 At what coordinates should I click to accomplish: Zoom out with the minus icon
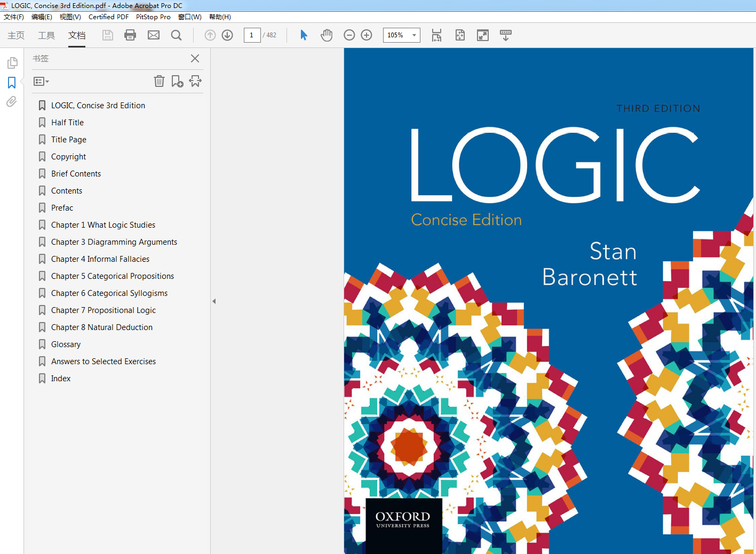(x=349, y=35)
